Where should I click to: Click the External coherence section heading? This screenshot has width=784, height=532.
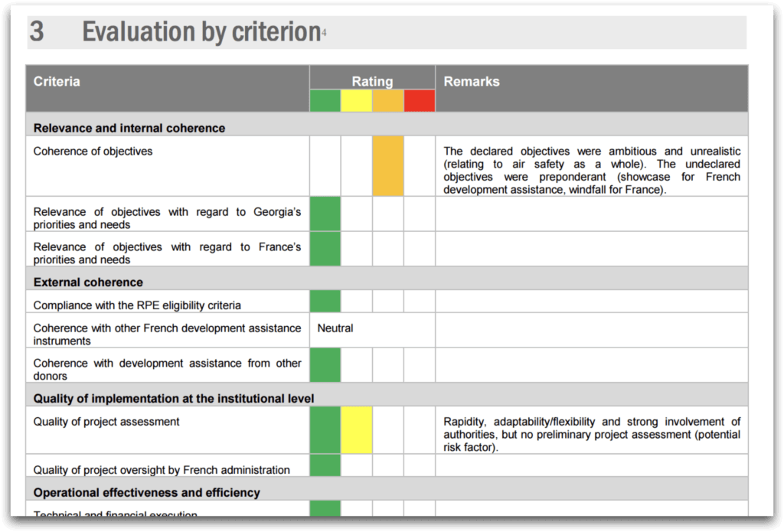pos(88,282)
